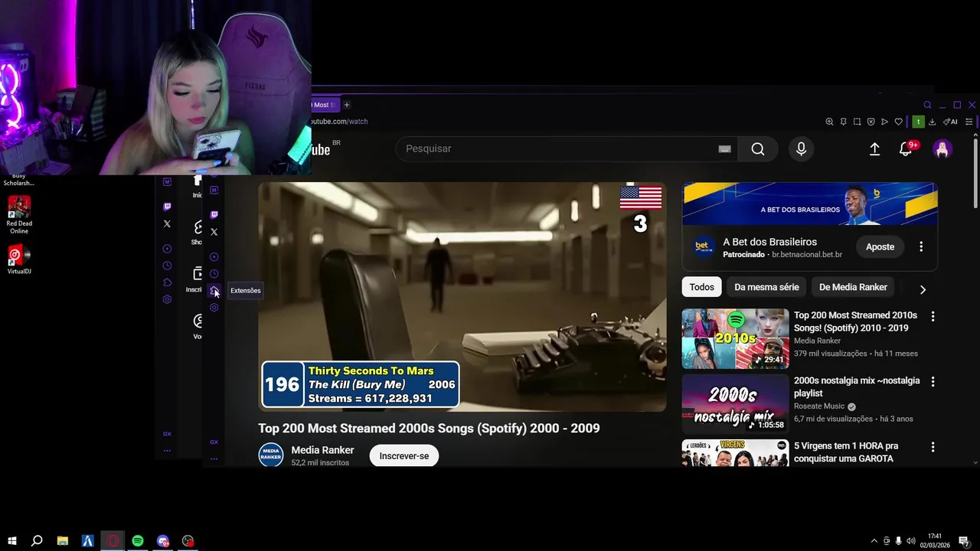The width and height of the screenshot is (980, 551).
Task: Click the pin icon in browser toolbar
Action: coord(843,122)
